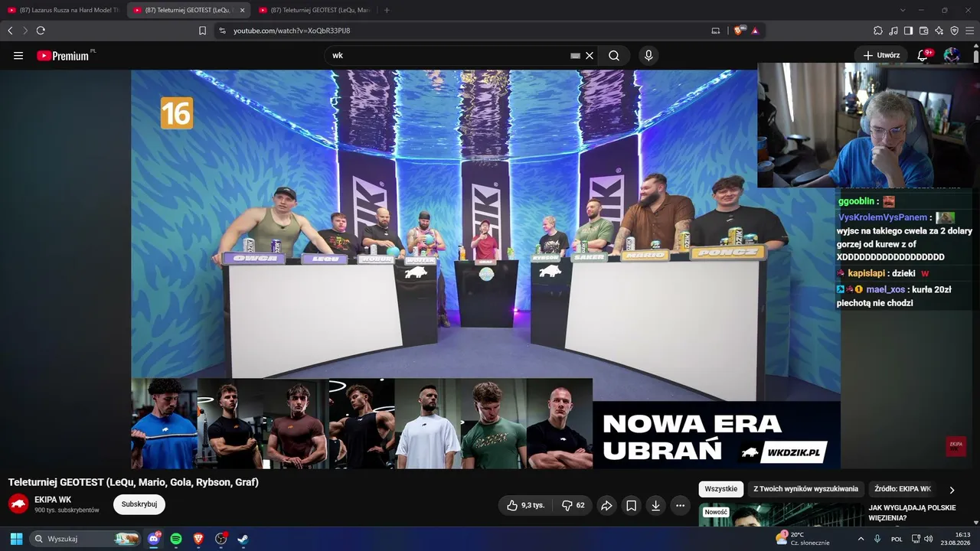
Task: Go back in the browser
Action: (10, 31)
